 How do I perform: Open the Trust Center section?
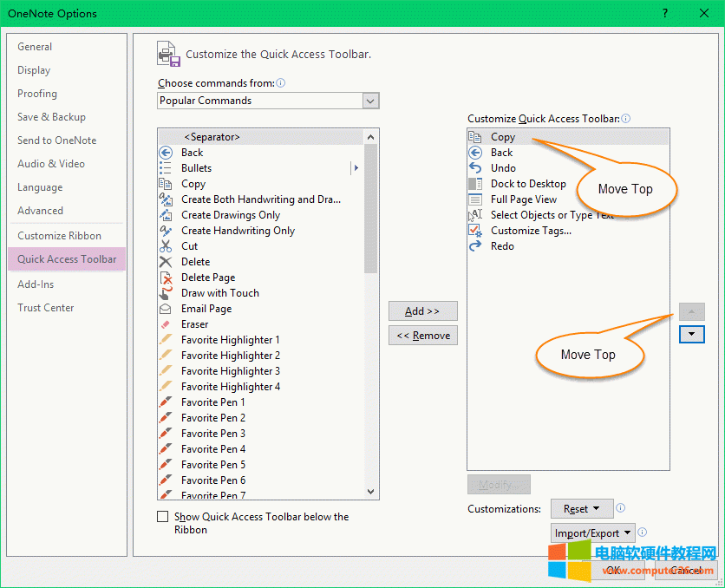(46, 308)
